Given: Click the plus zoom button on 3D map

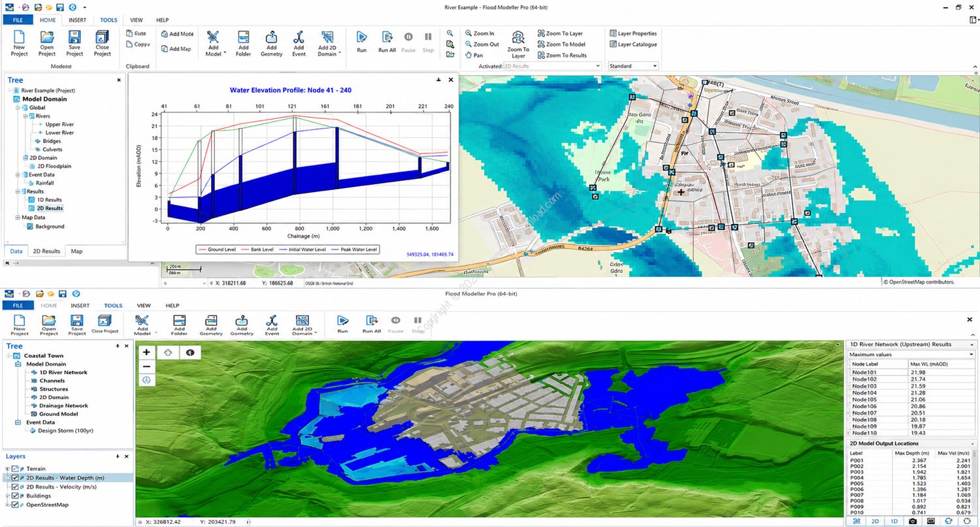Looking at the screenshot, I should (146, 352).
